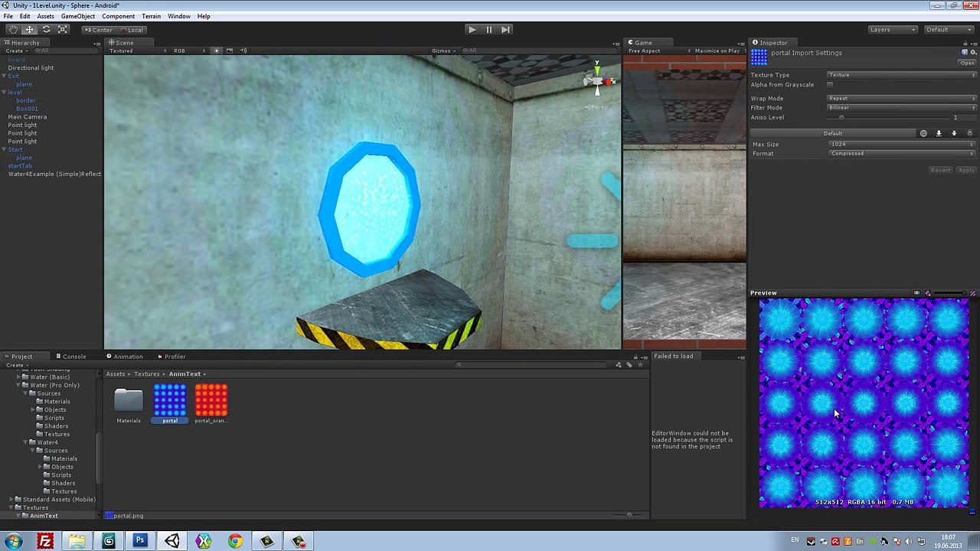
Task: Click the Open button in Inspector
Action: [968, 63]
